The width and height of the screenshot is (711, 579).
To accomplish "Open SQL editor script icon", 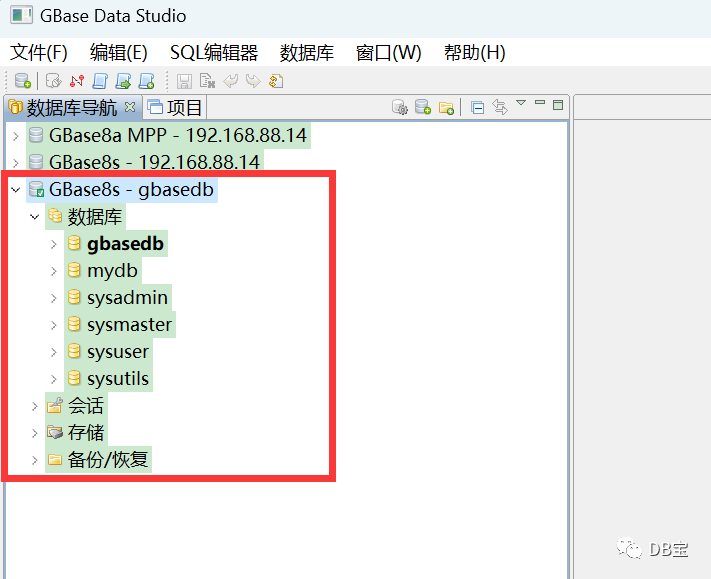I will [100, 81].
